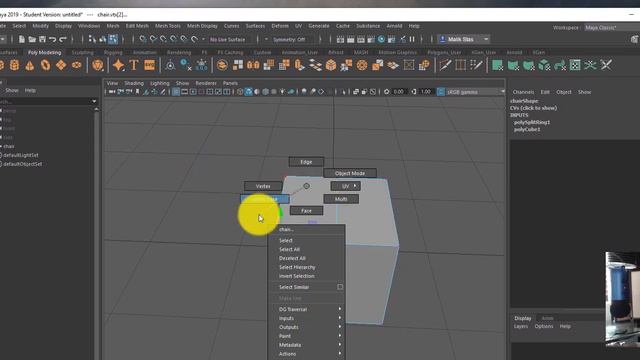Open Select Similar option box
Viewport: 640px width, 360px height.
tap(340, 287)
